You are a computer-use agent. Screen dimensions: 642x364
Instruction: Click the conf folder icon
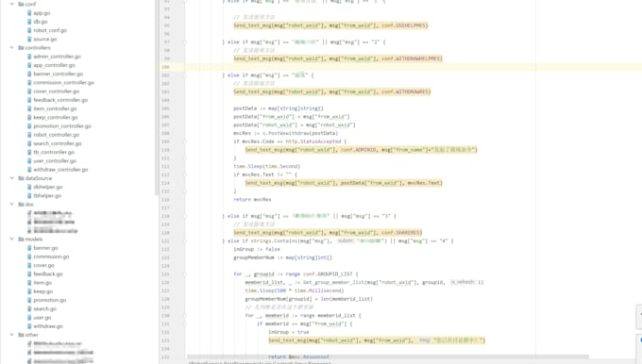coord(21,4)
